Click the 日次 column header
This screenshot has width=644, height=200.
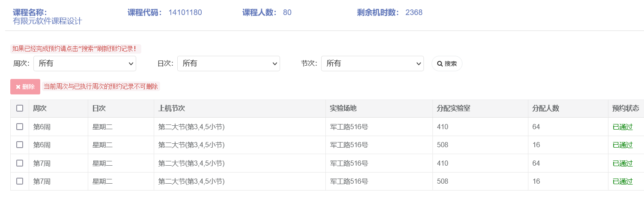click(x=99, y=109)
